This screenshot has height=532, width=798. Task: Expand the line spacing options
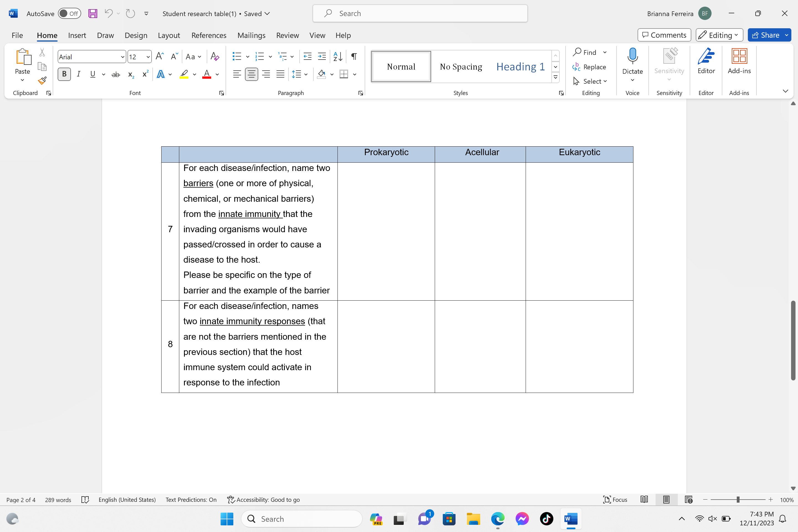pos(306,74)
